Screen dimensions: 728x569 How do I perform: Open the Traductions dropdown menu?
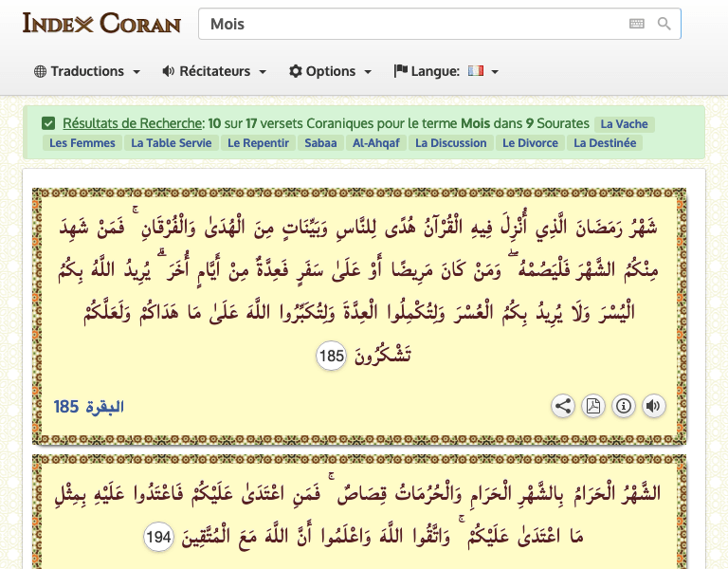[x=87, y=71]
